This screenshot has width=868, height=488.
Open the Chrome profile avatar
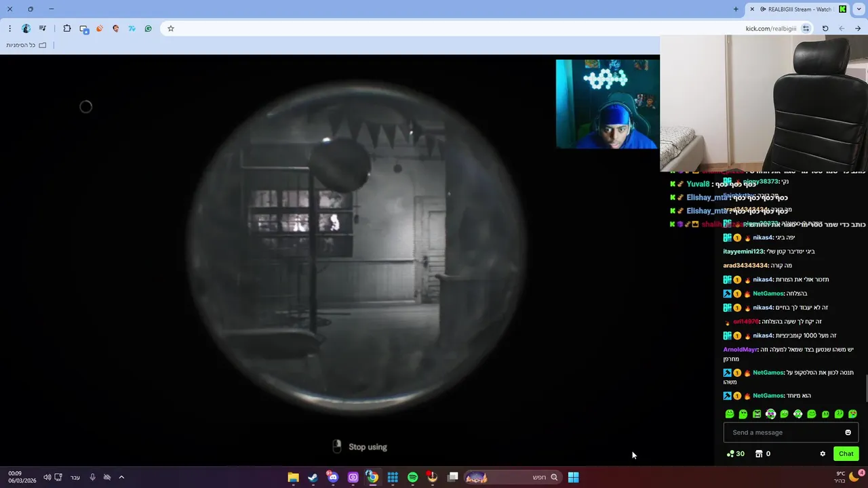26,28
